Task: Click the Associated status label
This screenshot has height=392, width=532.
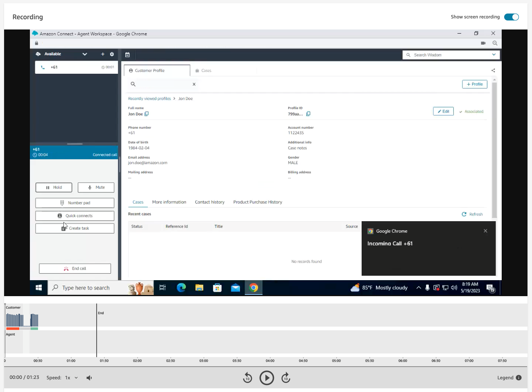Action: (471, 111)
